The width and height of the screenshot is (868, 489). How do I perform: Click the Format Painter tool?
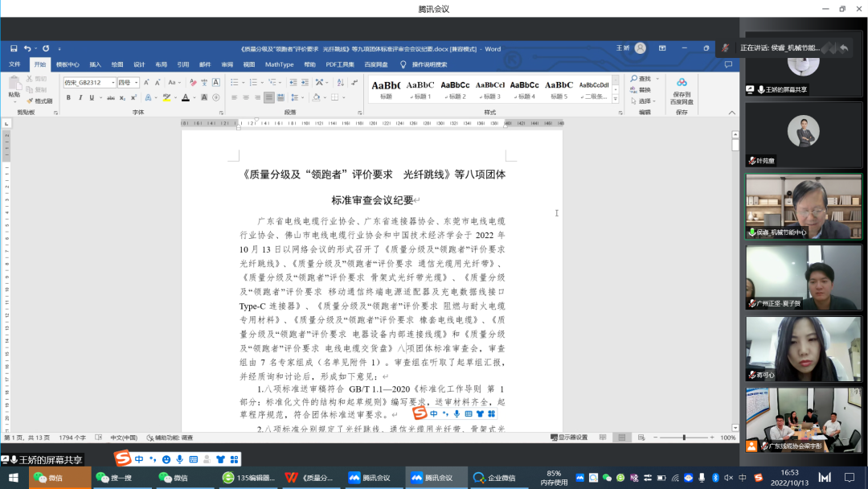[x=39, y=101]
